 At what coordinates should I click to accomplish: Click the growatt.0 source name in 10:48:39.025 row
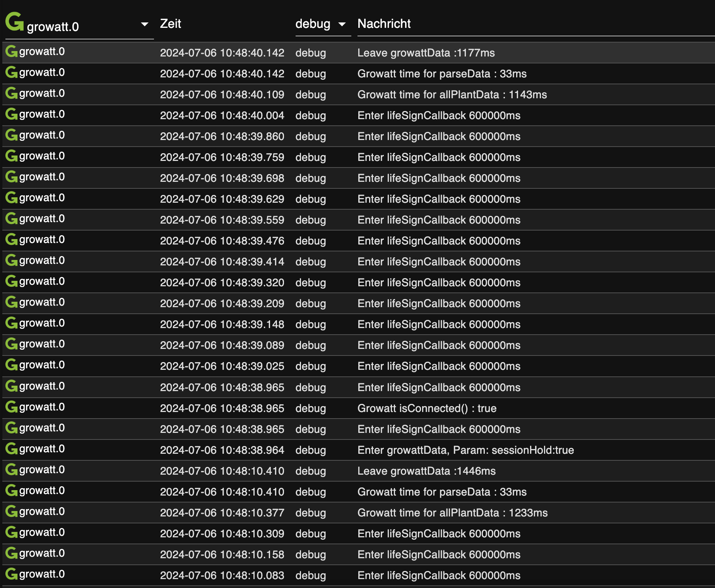coord(42,365)
